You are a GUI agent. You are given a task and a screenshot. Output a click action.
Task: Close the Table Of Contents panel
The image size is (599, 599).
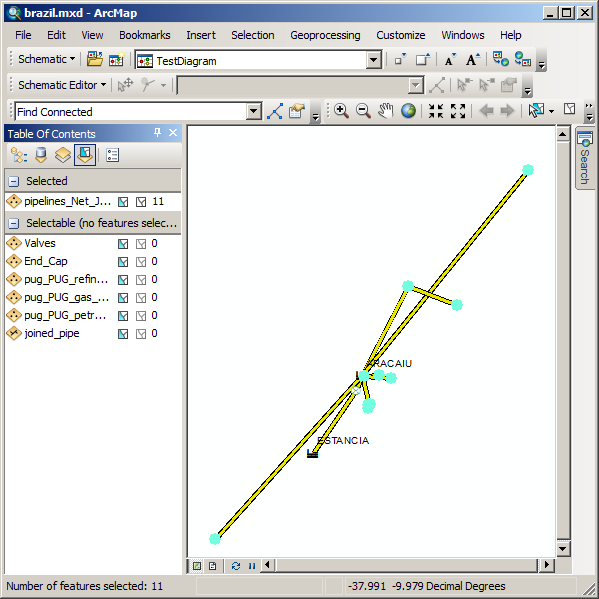173,133
